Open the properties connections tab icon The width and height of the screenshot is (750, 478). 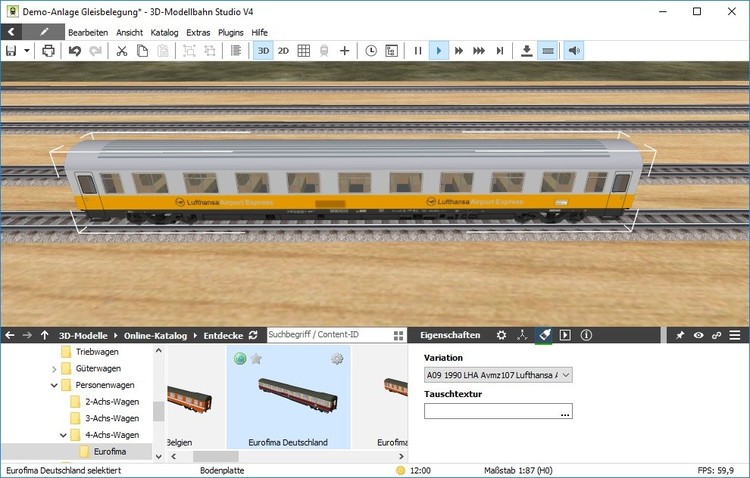tap(522, 335)
